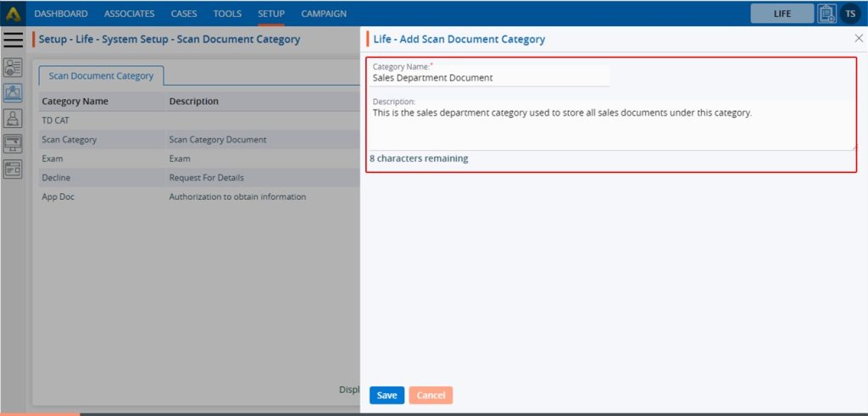Open the CAMPAIGN menu

[x=323, y=14]
